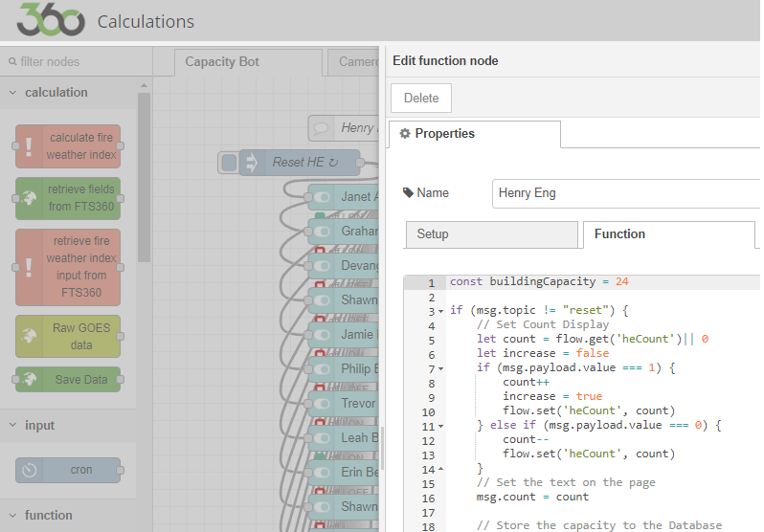This screenshot has width=764, height=532.
Task: Click the output port of Reset HE node
Action: (x=360, y=163)
